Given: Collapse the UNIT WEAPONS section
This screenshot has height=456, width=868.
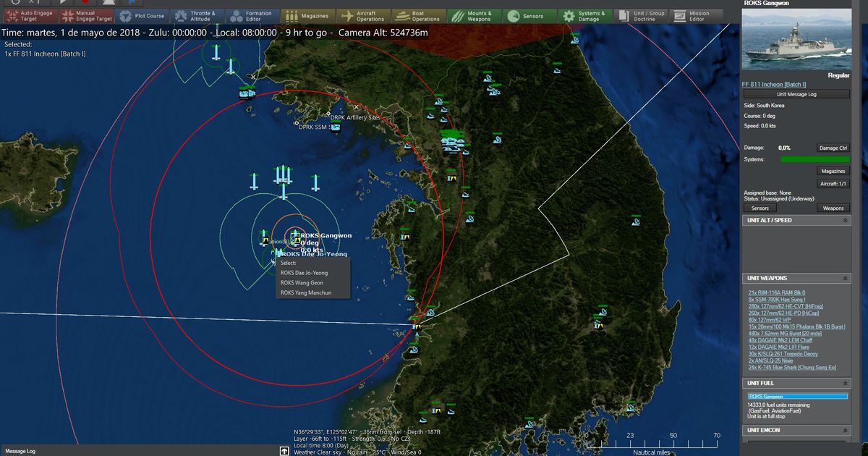Looking at the screenshot, I should [x=846, y=279].
